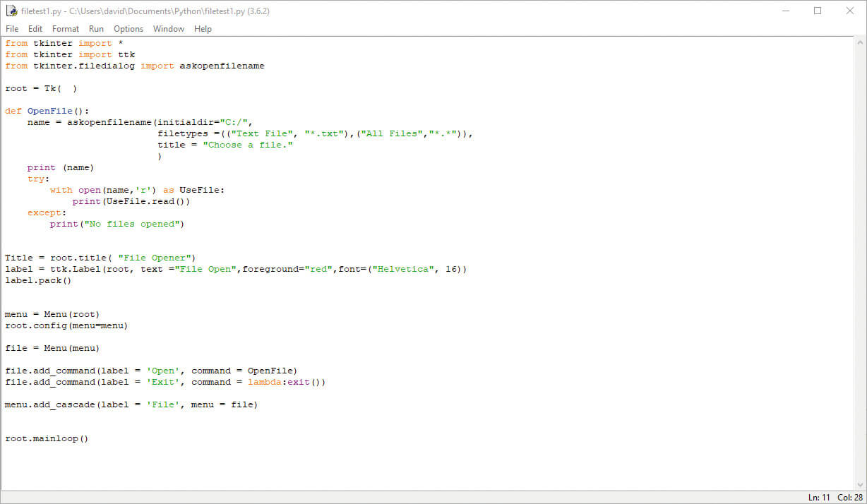Open the File menu
Viewport: 867px width, 504px height.
click(12, 29)
